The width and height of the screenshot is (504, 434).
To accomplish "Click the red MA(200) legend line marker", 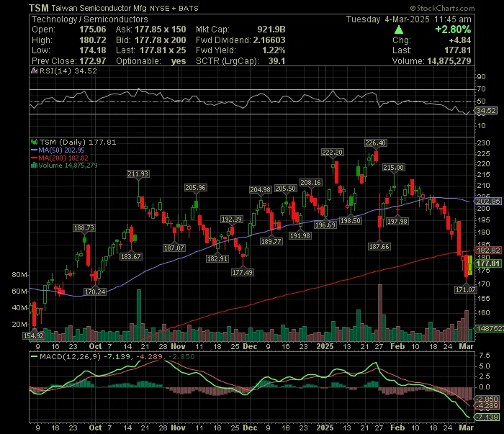I will (34, 158).
